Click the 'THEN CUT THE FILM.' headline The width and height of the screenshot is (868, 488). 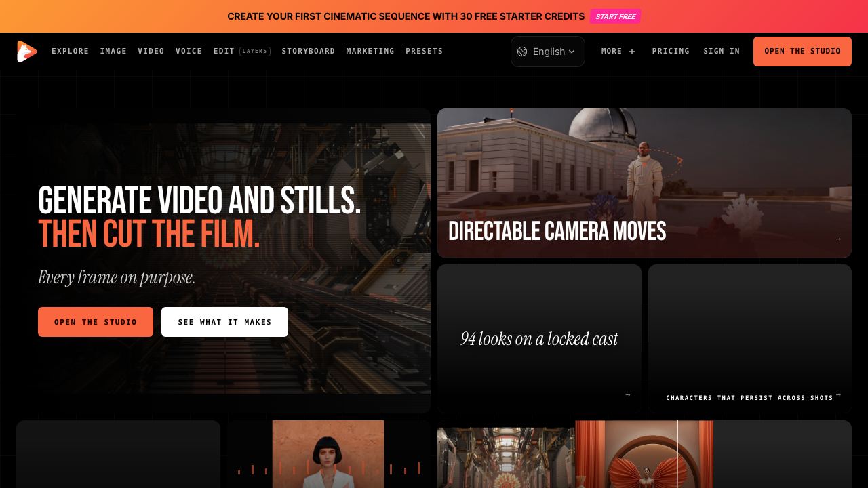[149, 234]
